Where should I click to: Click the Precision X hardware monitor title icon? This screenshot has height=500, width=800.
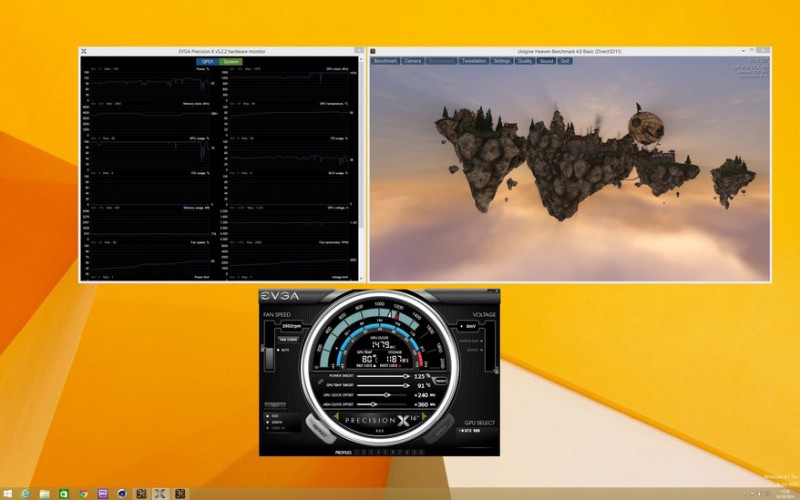84,51
